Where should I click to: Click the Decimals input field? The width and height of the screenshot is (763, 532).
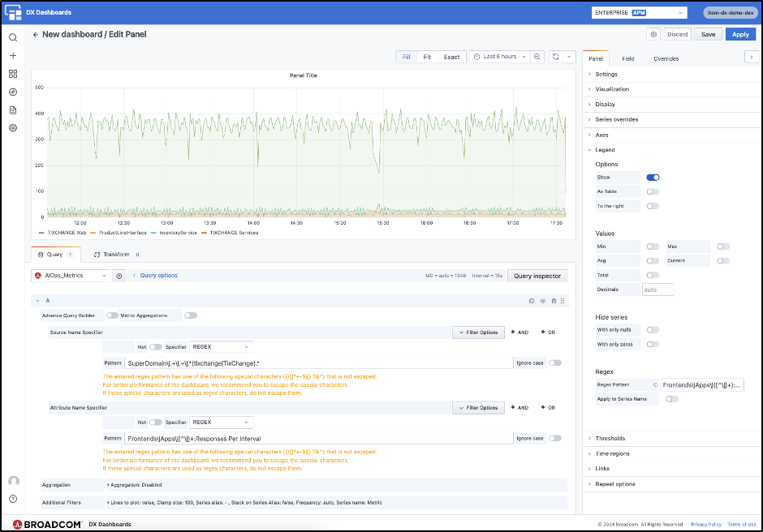[x=657, y=290]
